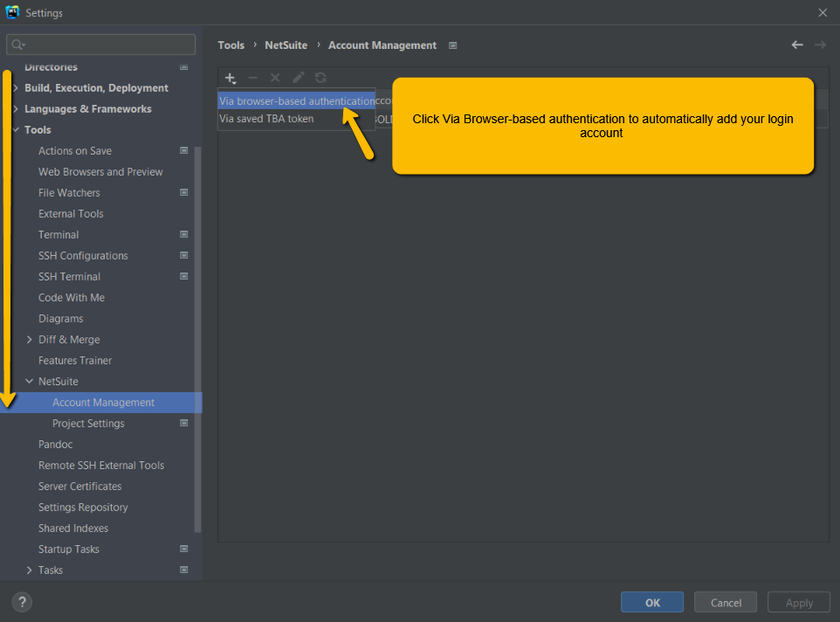This screenshot has height=622, width=840.
Task: Open the help question mark button
Action: click(22, 602)
